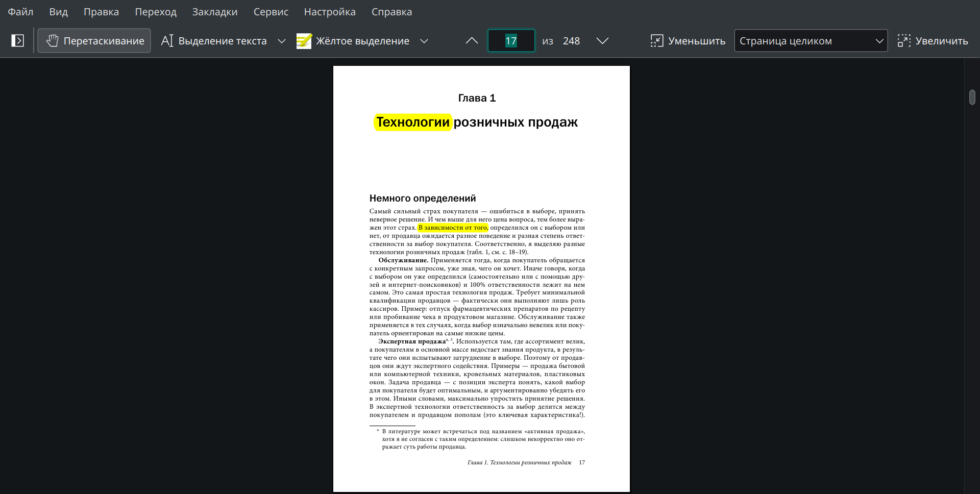
Task: Open the Правка menu
Action: click(101, 12)
